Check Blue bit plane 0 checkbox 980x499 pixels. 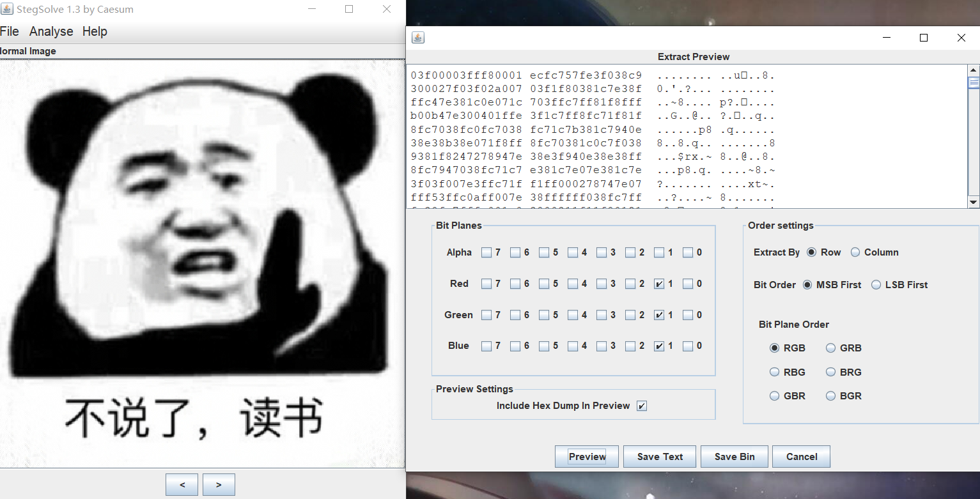tap(688, 346)
